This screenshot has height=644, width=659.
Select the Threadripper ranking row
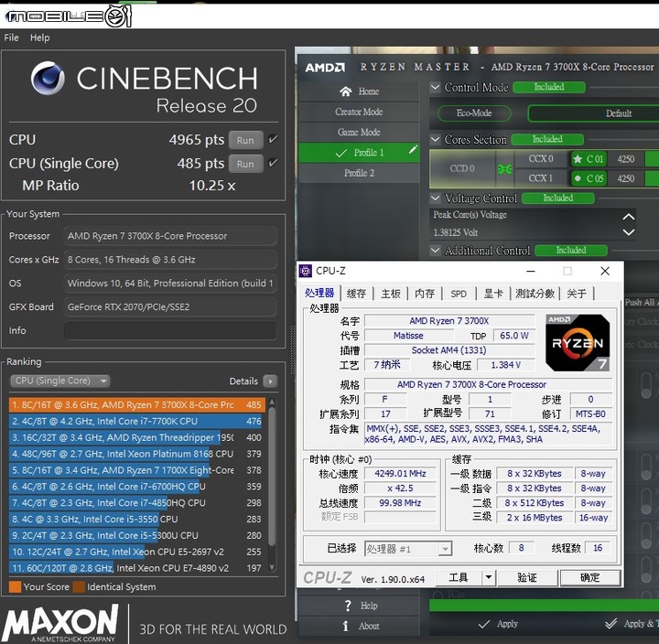(137, 438)
